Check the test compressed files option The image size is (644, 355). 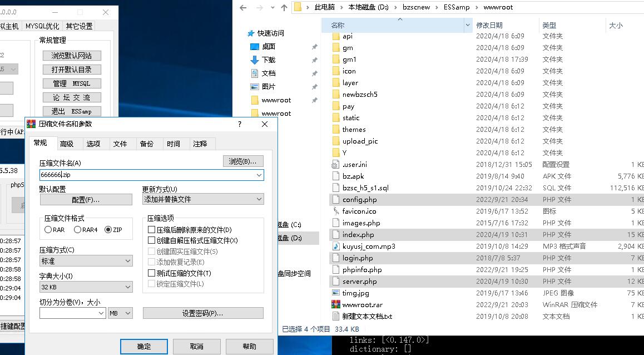(151, 273)
